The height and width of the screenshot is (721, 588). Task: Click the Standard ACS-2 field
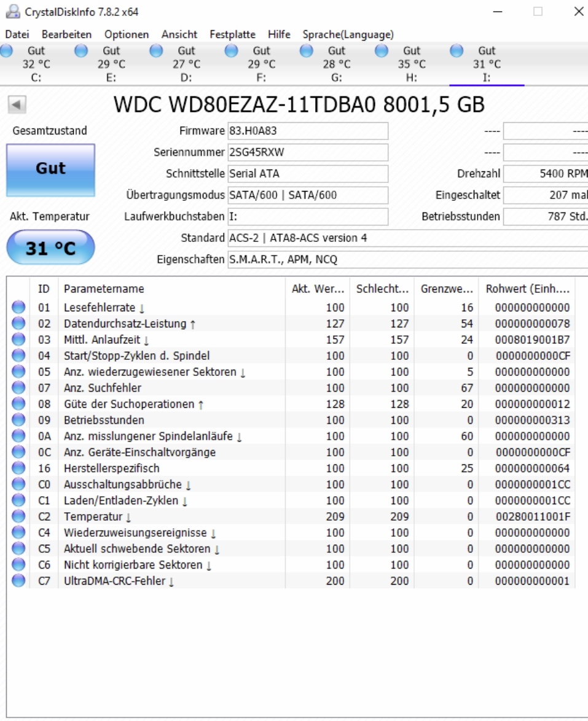(407, 238)
